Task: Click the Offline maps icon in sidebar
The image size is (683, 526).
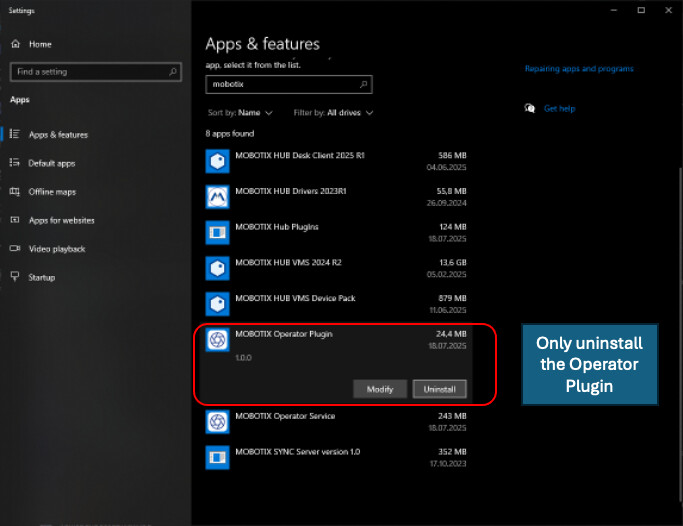Action: [15, 191]
